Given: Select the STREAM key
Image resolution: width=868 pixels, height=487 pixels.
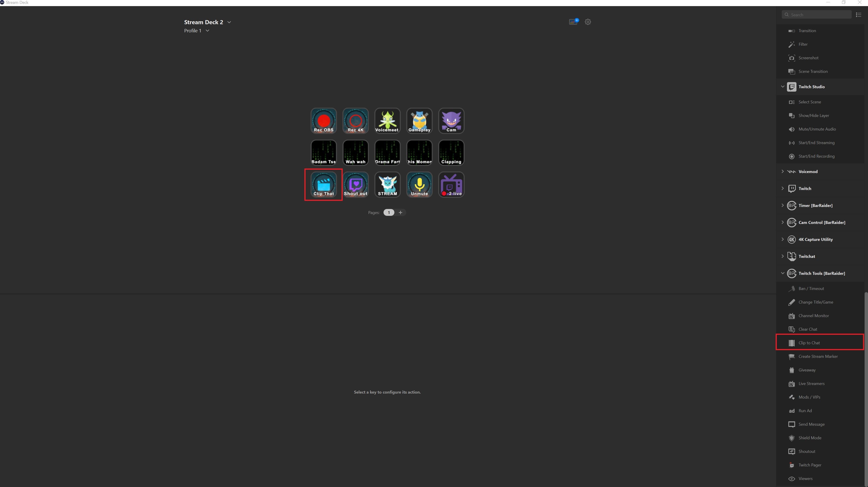Looking at the screenshot, I should tap(387, 185).
